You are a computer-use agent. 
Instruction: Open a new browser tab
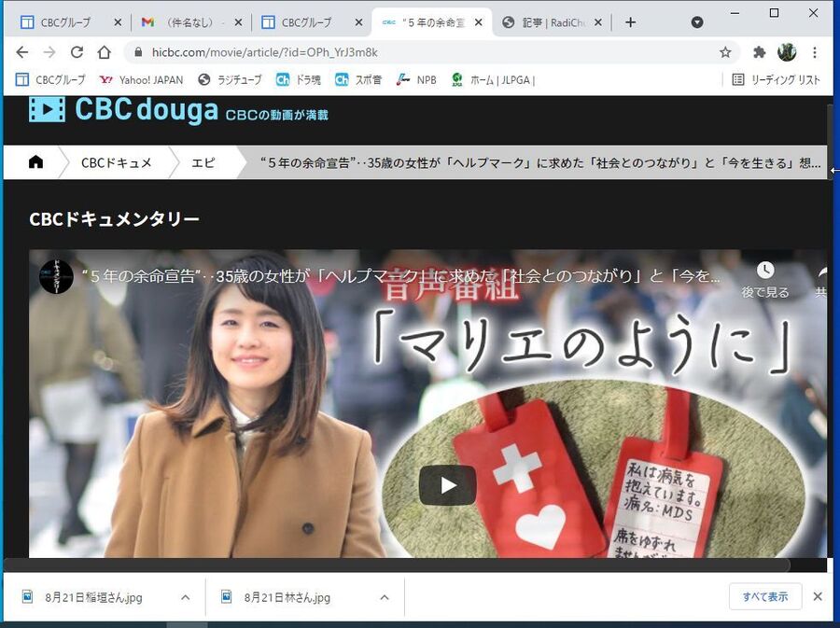(x=631, y=22)
